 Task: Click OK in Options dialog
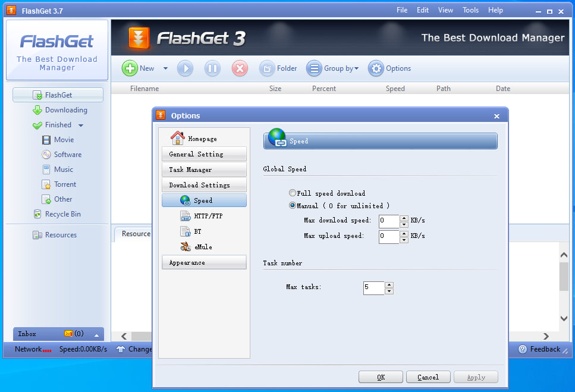(381, 377)
